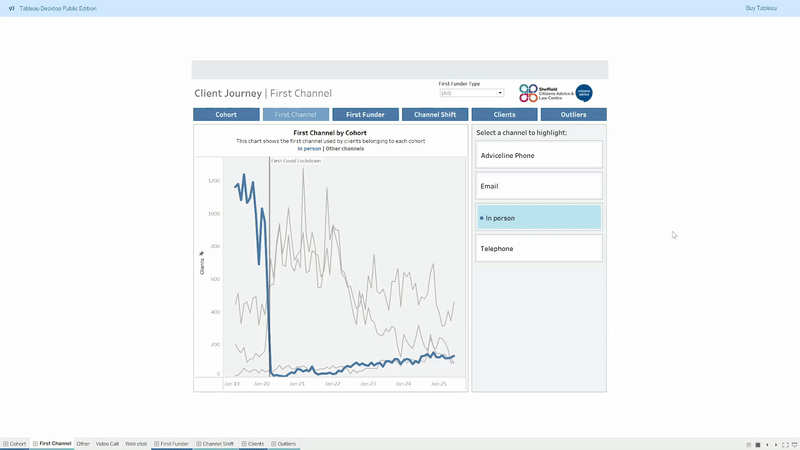Viewport: 800px width, 450px height.
Task: Click the Tableau logo icon in title bar
Action: (x=11, y=7)
